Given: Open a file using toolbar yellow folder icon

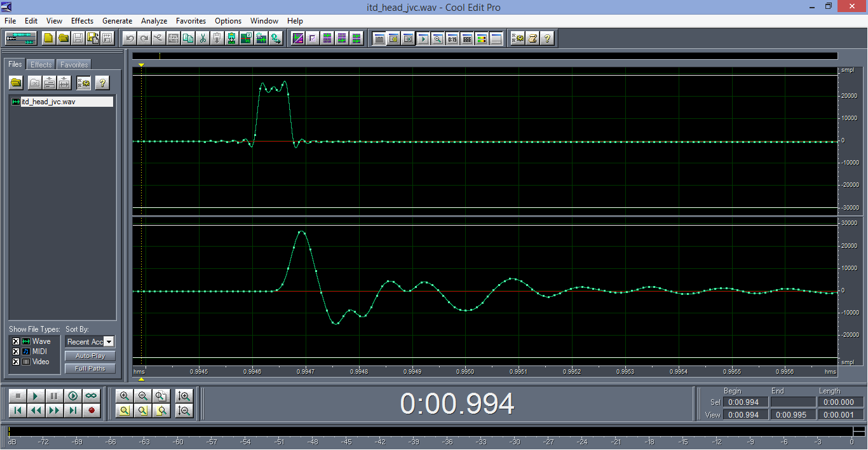Looking at the screenshot, I should 64,38.
